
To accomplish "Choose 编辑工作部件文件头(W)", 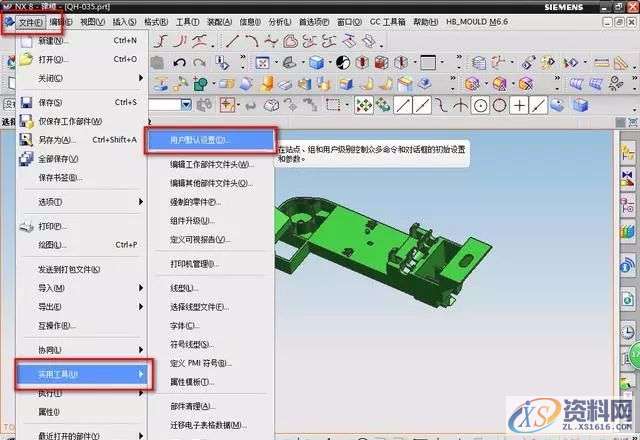I will point(211,164).
